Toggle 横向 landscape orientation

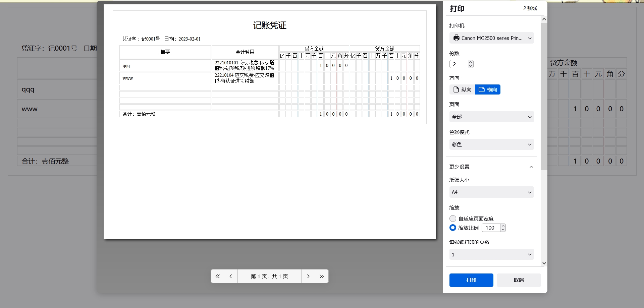click(x=488, y=89)
